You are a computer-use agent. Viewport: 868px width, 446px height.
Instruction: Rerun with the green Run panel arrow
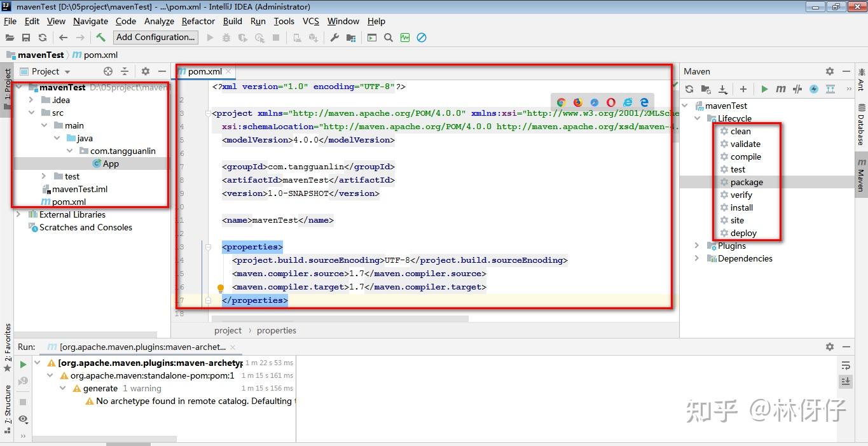coord(23,365)
